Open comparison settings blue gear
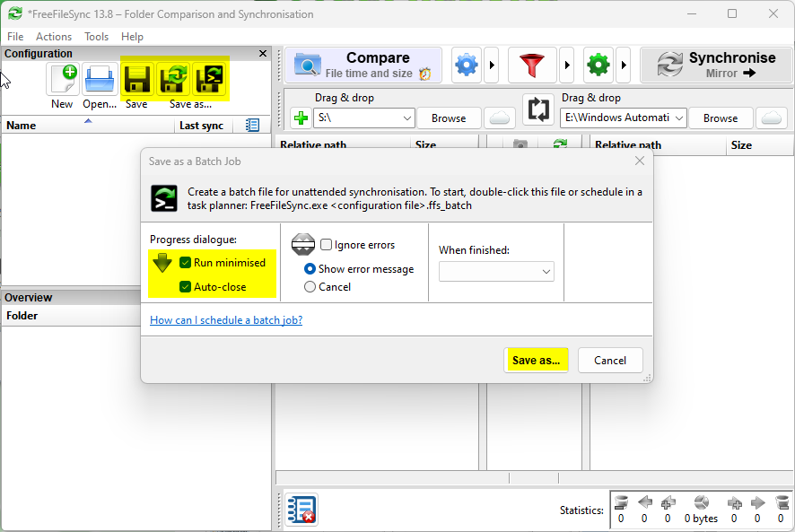Viewport: 795px width, 532px height. (467, 65)
